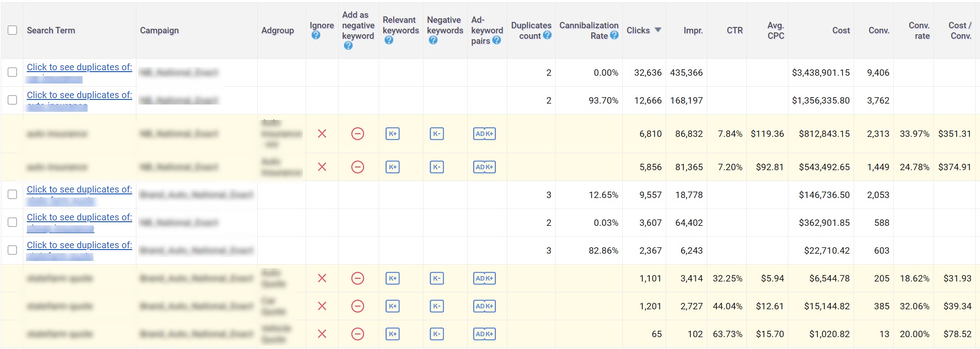980x349 pixels.
Task: Select the checkbox for the 9,557 clicks row
Action: [x=12, y=194]
